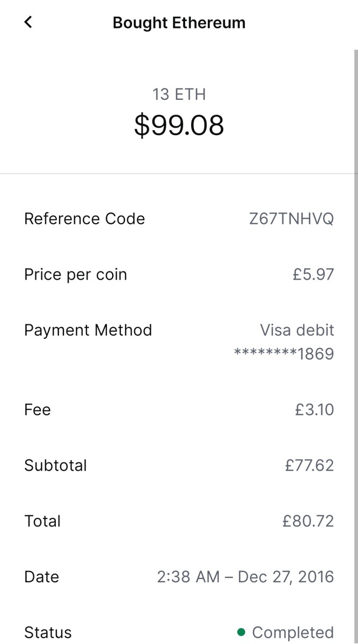Tap the 13 ETH amount label
Image resolution: width=358 pixels, height=644 pixels.
[179, 94]
